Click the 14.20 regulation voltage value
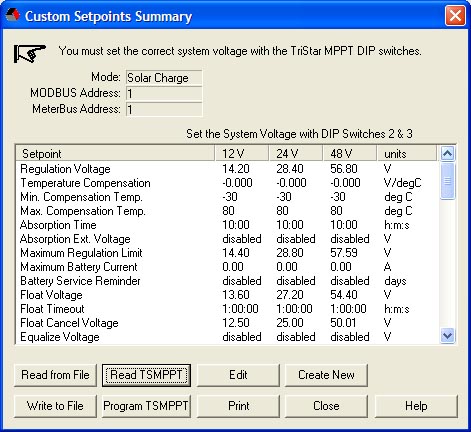Image resolution: width=471 pixels, height=432 pixels. click(x=236, y=169)
